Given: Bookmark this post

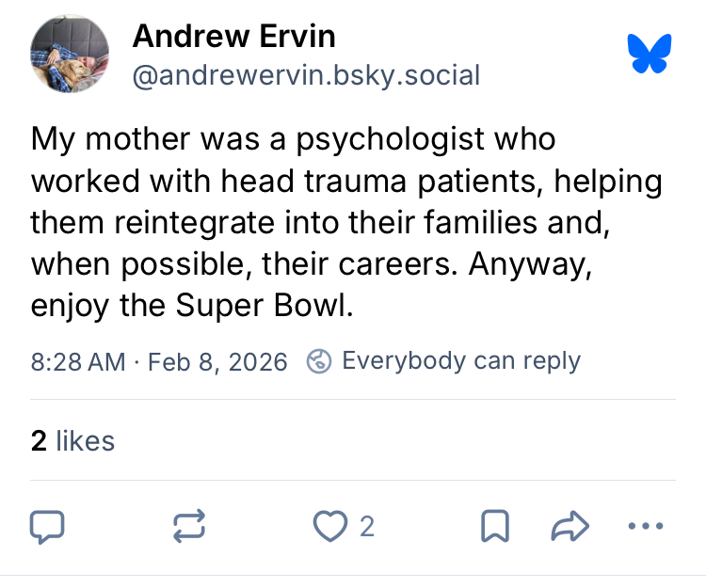Looking at the screenshot, I should 495,527.
